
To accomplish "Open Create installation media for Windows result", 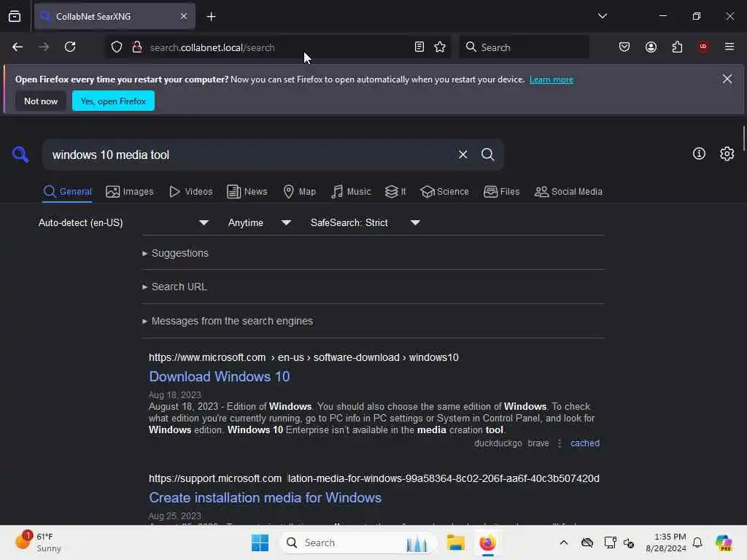I will click(x=265, y=497).
